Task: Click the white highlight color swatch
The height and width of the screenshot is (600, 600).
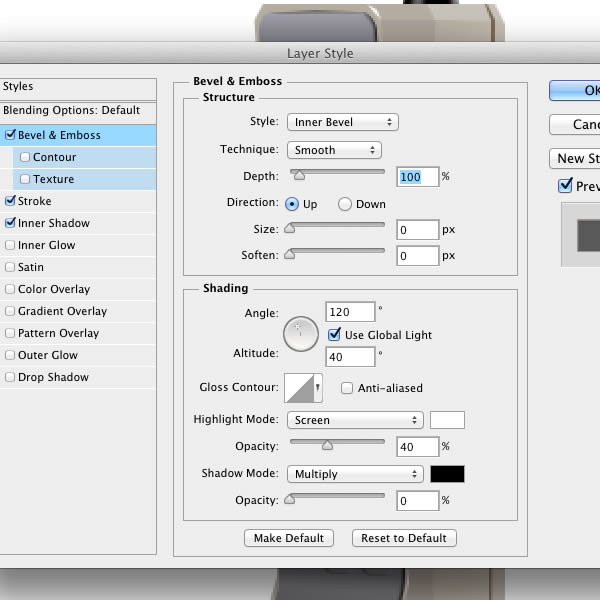Action: click(x=447, y=420)
